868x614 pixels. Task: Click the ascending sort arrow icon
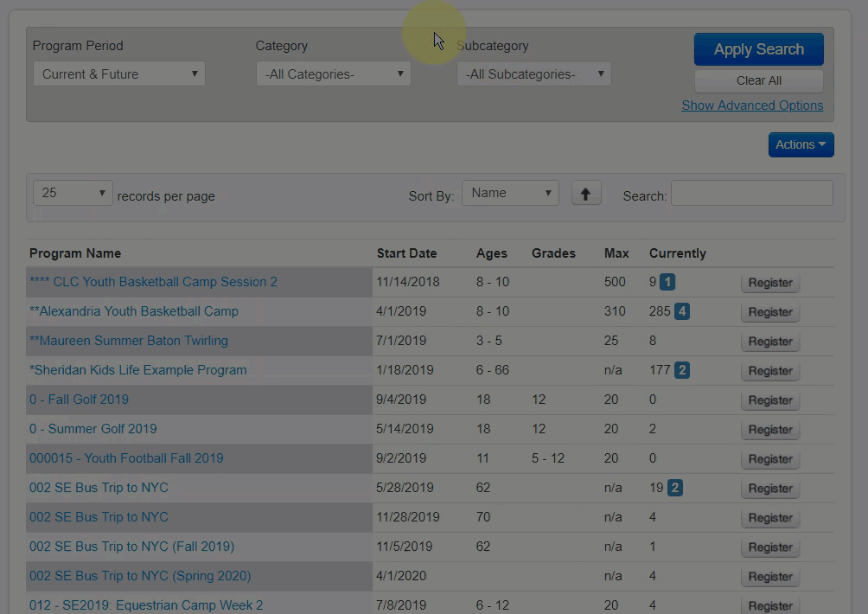[586, 194]
